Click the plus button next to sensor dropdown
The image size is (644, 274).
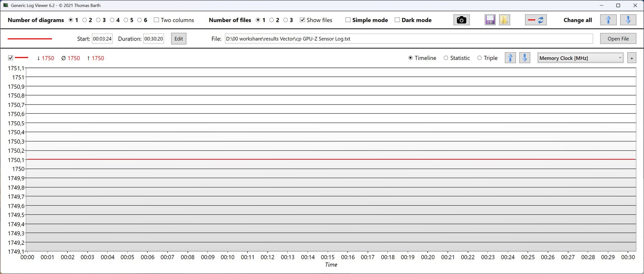632,58
